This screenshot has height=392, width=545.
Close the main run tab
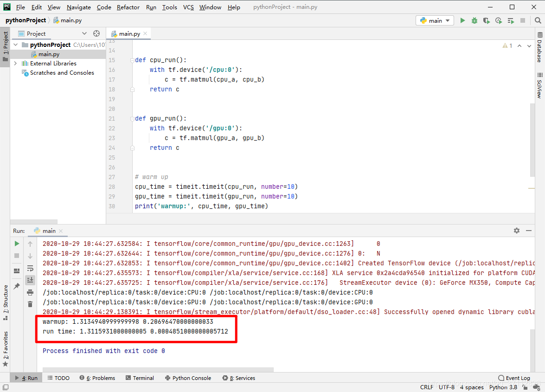click(x=61, y=231)
